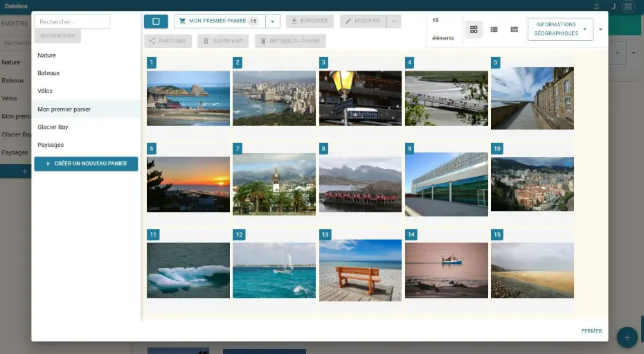Screen dimensions: 644x354
Task: Click the Partager share button
Action: 168,41
